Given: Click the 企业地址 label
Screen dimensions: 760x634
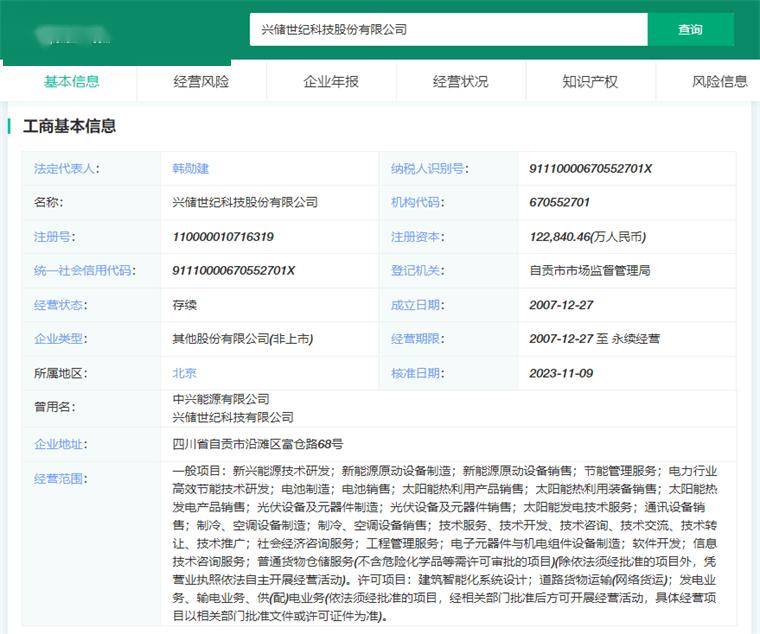Looking at the screenshot, I should pos(61,444).
